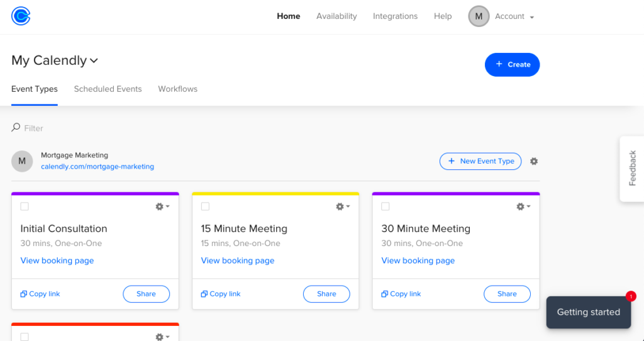Expand the Account dropdown
The image size is (644, 341).
(514, 16)
